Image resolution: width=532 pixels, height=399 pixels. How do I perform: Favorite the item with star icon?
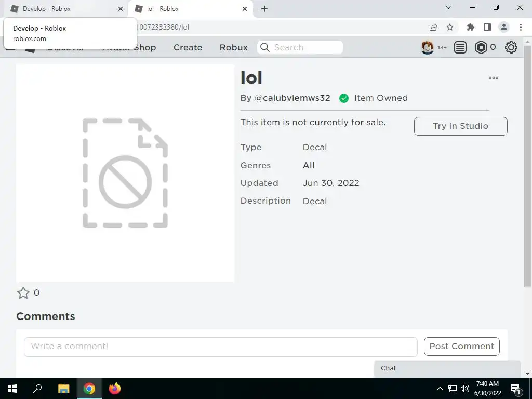pos(23,293)
